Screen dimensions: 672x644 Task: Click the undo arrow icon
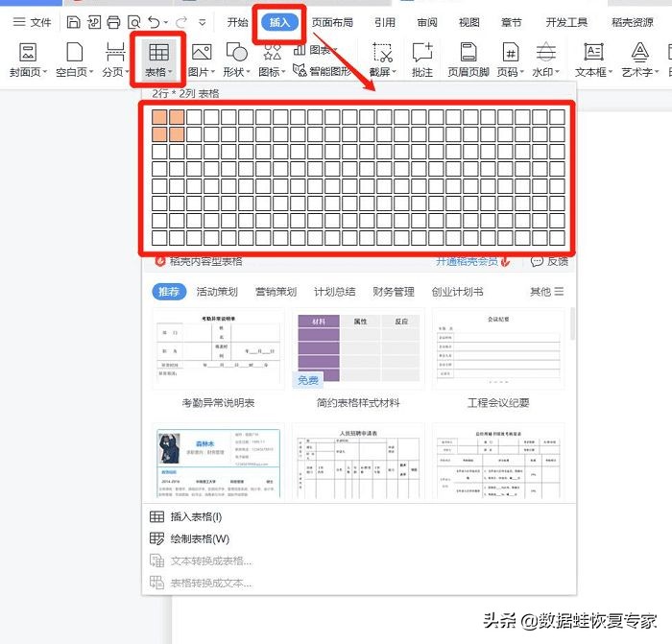click(x=156, y=22)
